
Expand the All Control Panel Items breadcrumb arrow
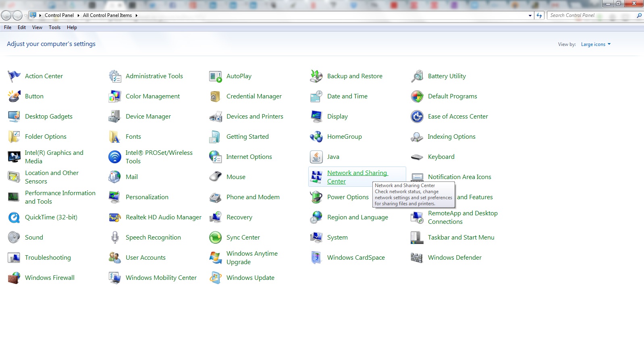[136, 15]
